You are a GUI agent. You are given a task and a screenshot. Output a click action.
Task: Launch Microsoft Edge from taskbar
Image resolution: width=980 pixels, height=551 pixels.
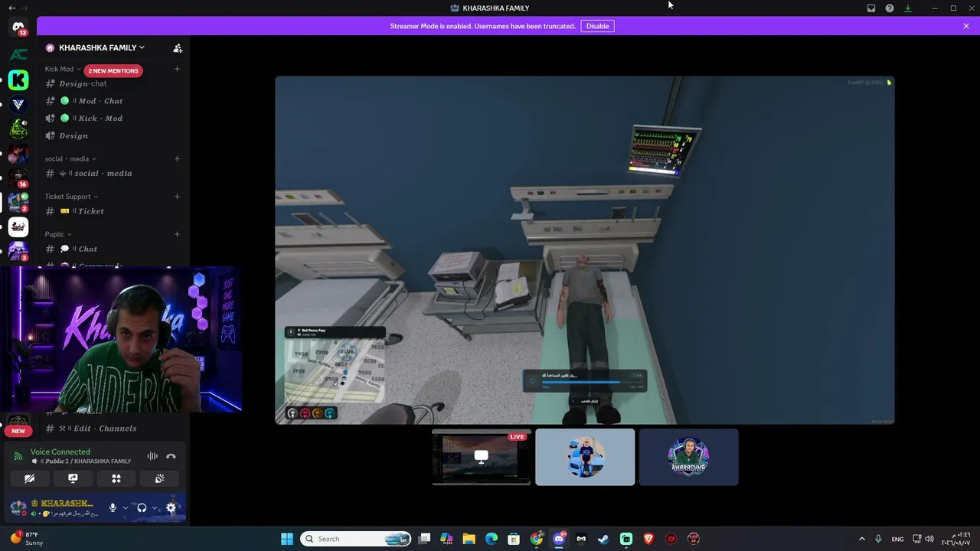pos(492,539)
